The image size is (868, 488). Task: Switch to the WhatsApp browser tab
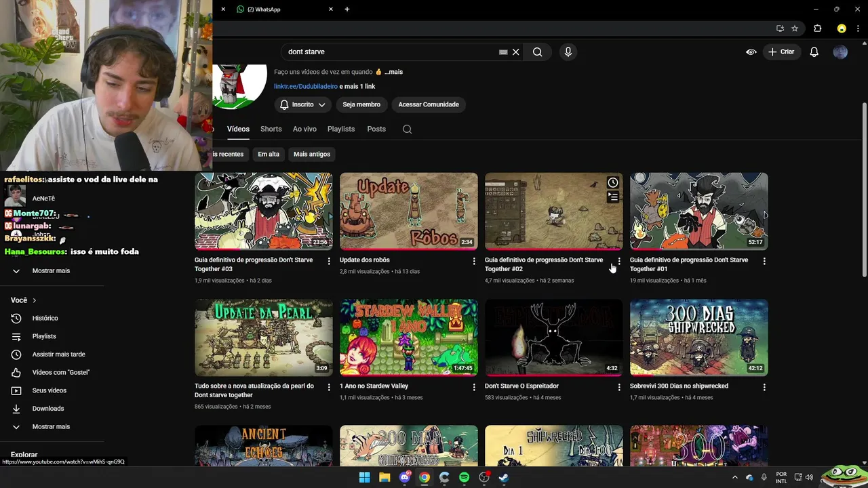281,9
